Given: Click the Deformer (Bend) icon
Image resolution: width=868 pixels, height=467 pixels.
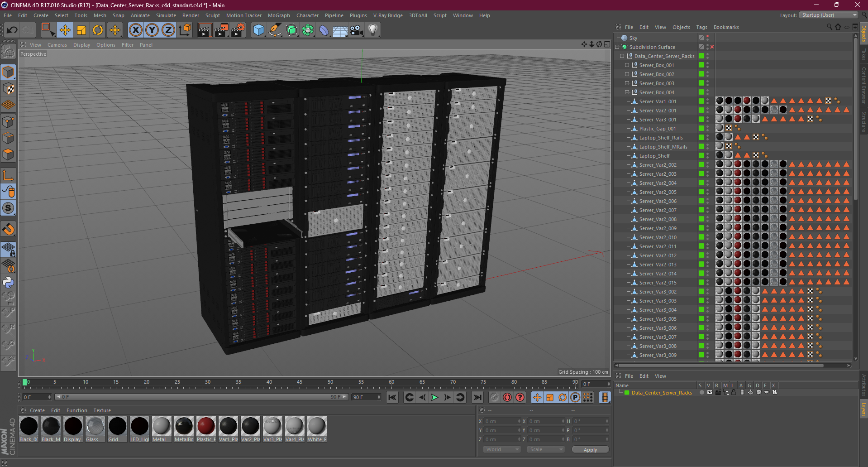Looking at the screenshot, I should 324,30.
